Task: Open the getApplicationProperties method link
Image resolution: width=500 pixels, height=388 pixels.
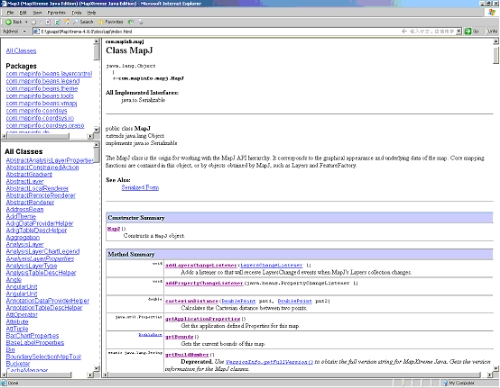Action: (x=203, y=319)
